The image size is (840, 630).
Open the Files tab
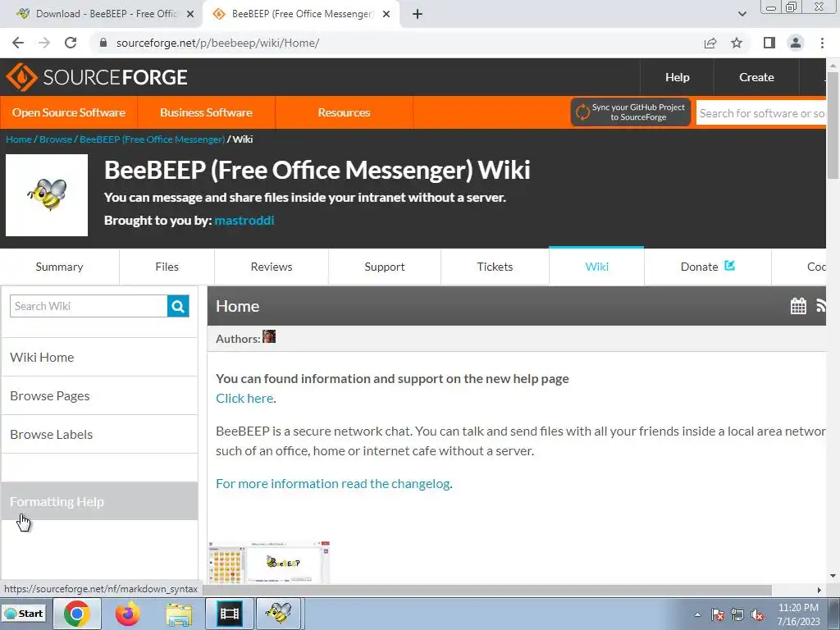[167, 267]
